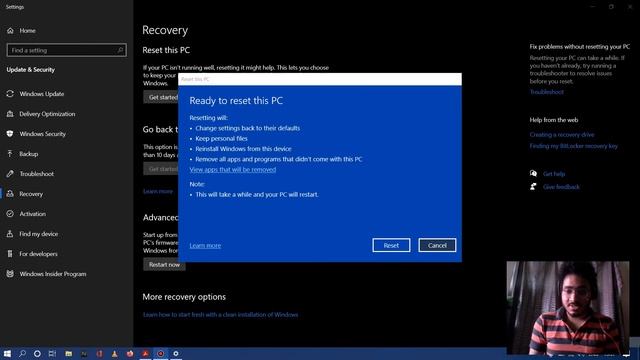The image size is (640, 360).
Task: Click the Windows Security shield icon
Action: point(10,134)
